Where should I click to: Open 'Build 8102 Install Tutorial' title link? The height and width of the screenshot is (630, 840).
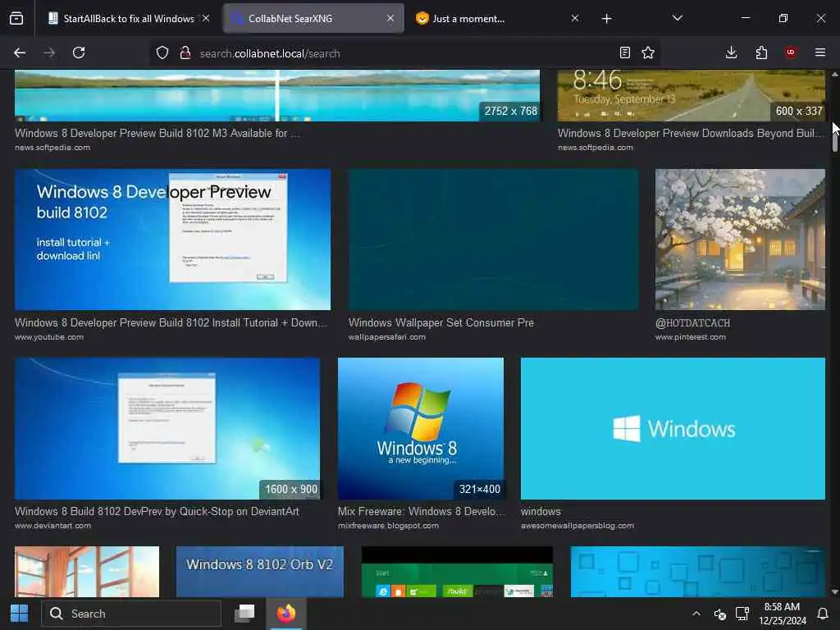pos(171,322)
